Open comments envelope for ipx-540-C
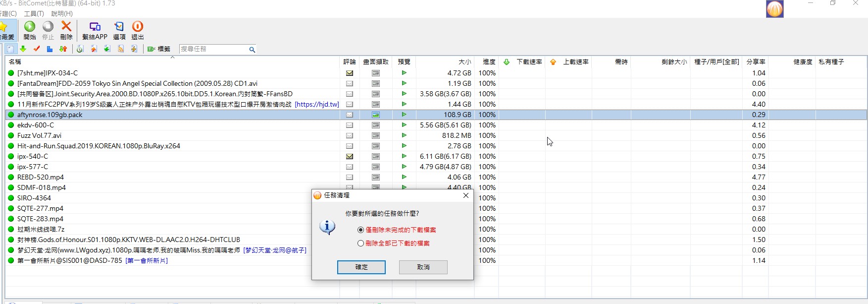 click(350, 156)
